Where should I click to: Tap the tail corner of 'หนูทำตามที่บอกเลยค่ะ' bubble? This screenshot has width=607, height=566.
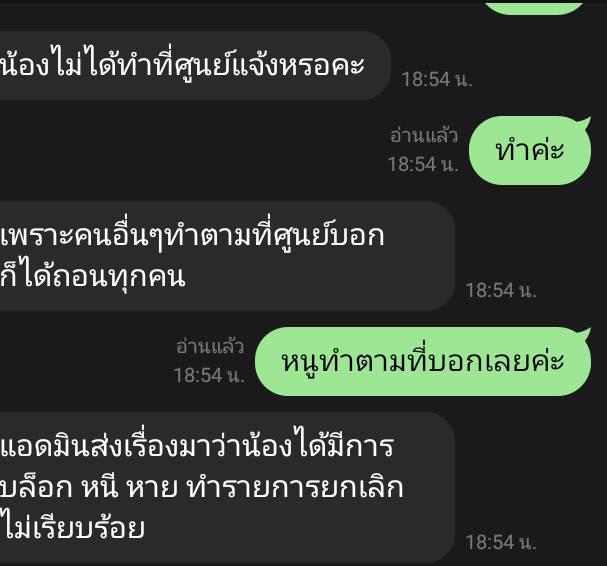pyautogui.click(x=585, y=333)
